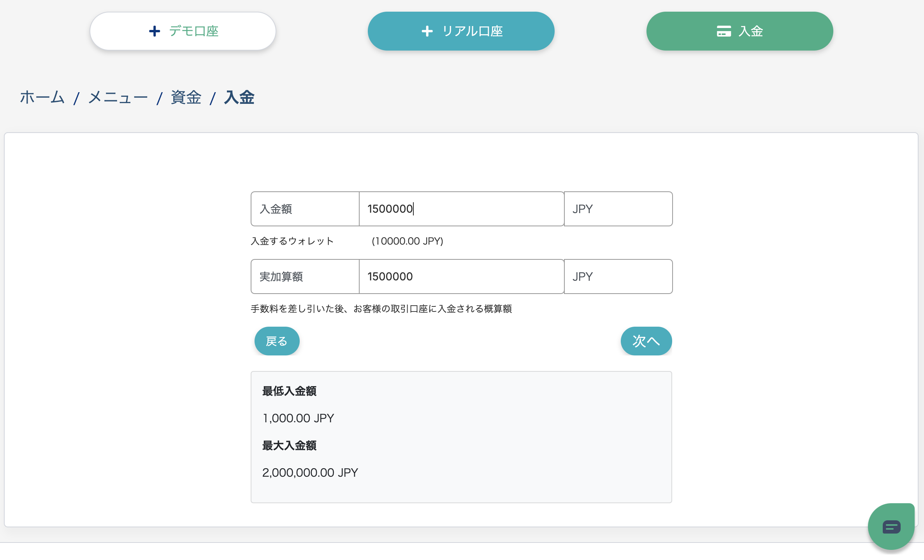Open the 資金 breadcrumb link
Screen dimensions: 924x560
[x=186, y=97]
